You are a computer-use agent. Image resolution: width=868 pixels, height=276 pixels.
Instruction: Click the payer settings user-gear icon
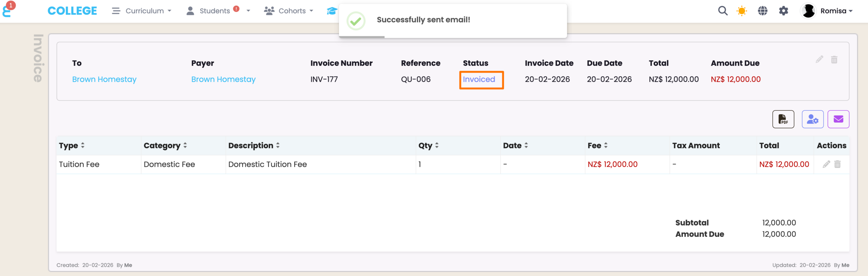click(x=812, y=119)
